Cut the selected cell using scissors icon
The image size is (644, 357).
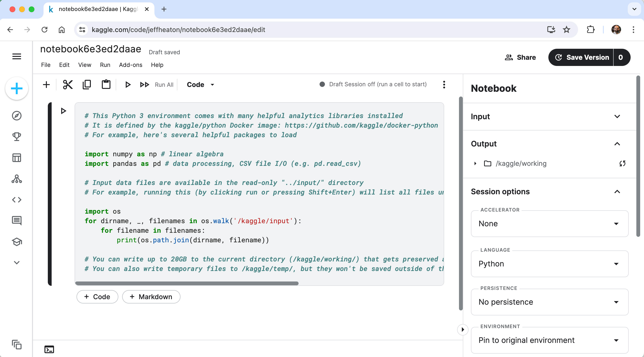67,85
